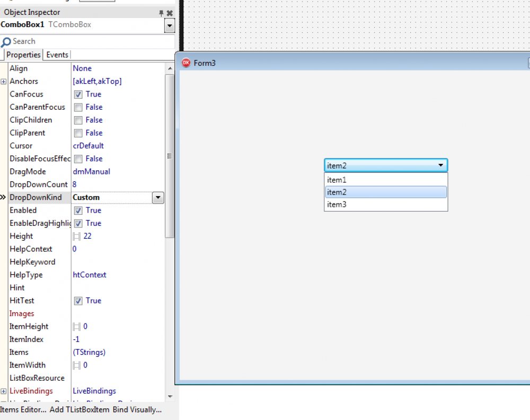Screen dimensions: 530x420
Task: Open the item2 combo box dropdown arrow
Action: tap(440, 165)
